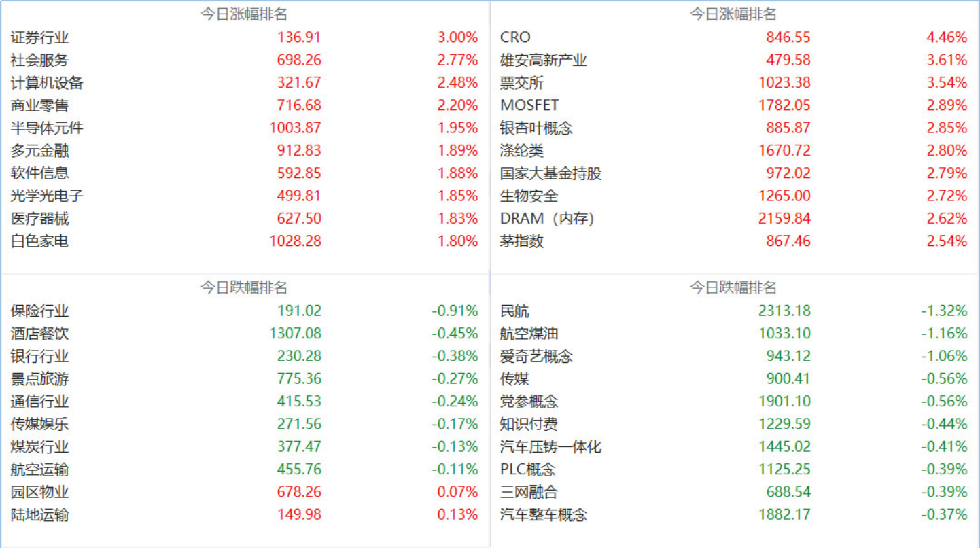Open the 雄安高新产业 concept entry
This screenshot has height=549, width=980.
[x=734, y=60]
